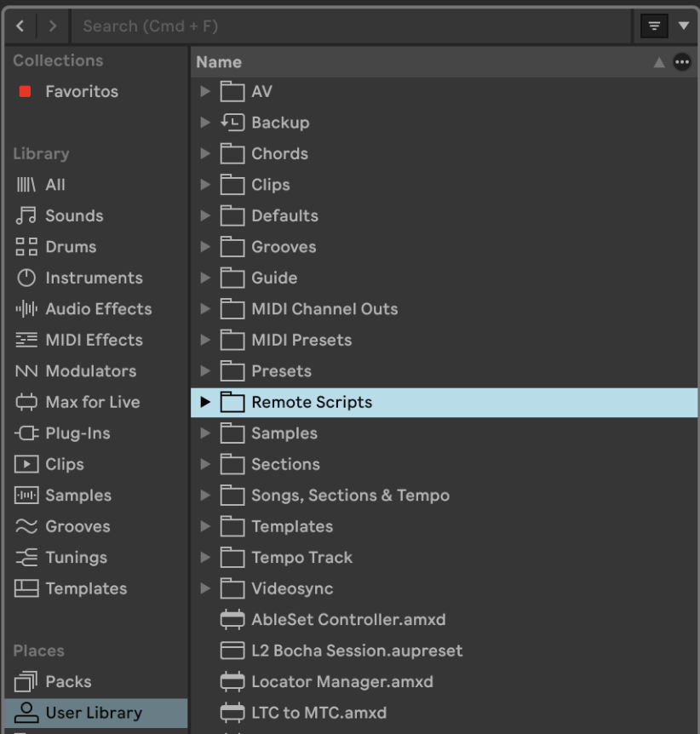
Task: Select Max for Live category
Action: click(91, 402)
